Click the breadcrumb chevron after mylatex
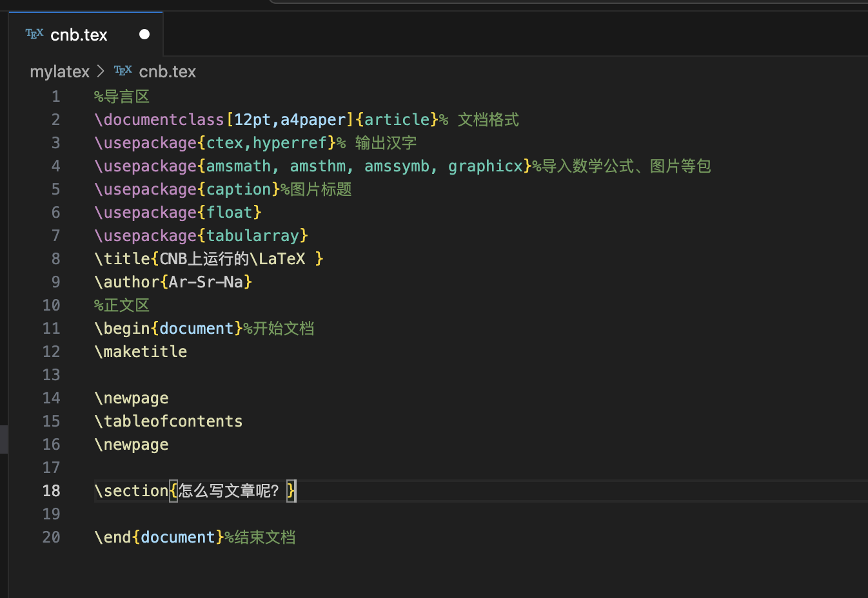 (101, 71)
